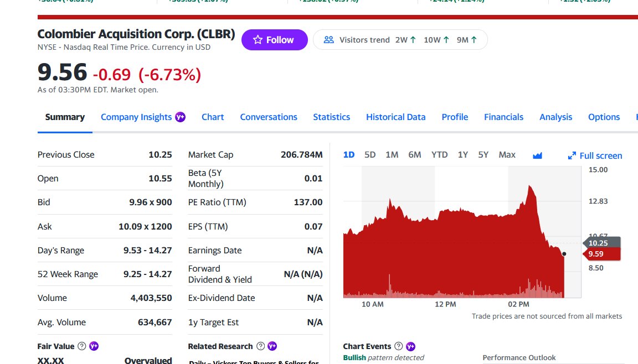Click the Volume value 4,403,550

point(151,298)
